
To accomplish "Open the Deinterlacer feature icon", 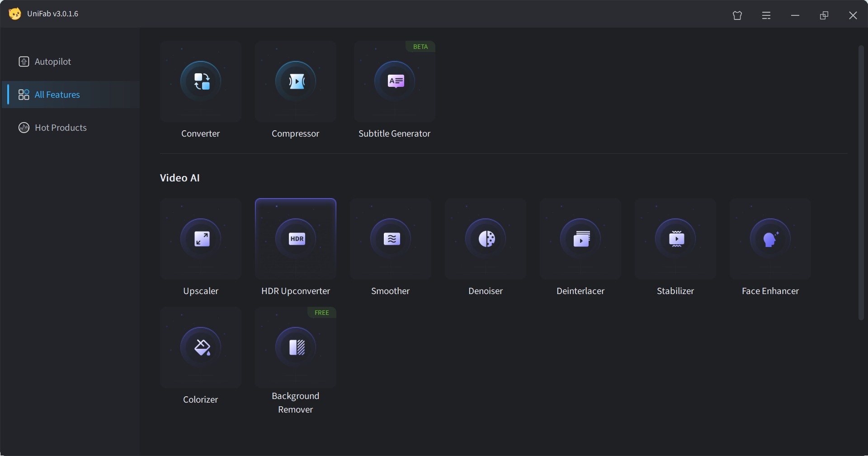I will click(580, 239).
